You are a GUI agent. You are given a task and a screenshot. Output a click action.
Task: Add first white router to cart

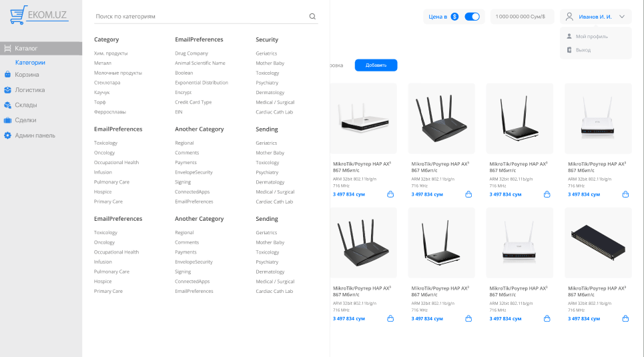(x=390, y=194)
